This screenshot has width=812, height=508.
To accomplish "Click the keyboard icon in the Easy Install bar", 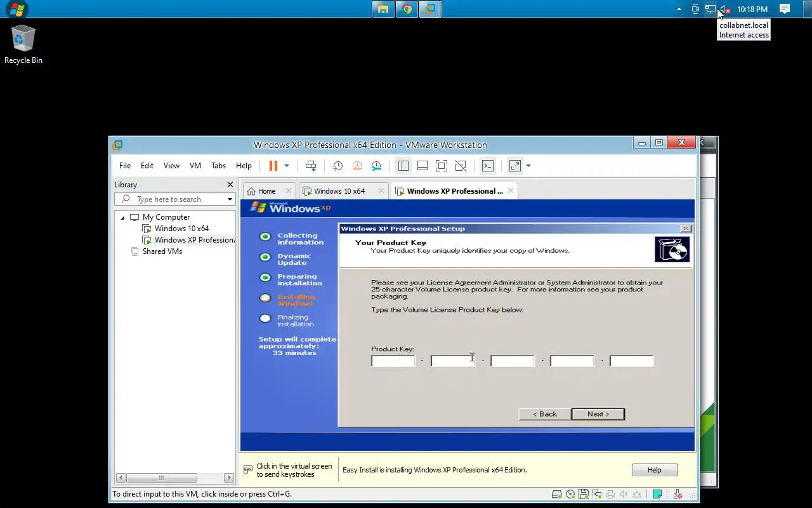I will 248,470.
